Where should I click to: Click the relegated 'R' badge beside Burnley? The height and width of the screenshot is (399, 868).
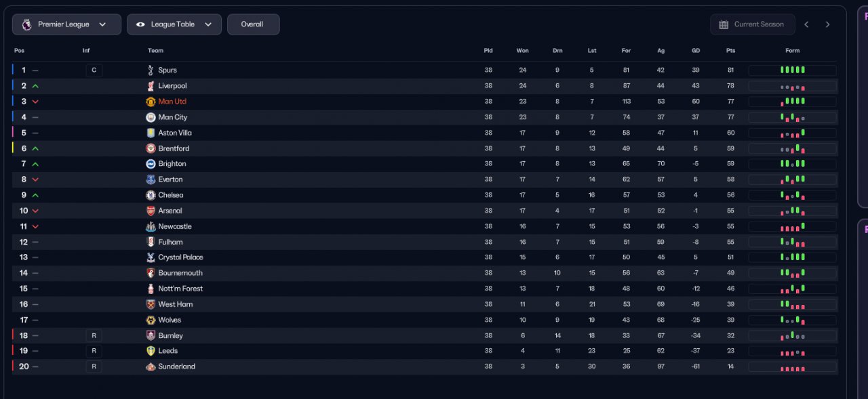pos(94,335)
